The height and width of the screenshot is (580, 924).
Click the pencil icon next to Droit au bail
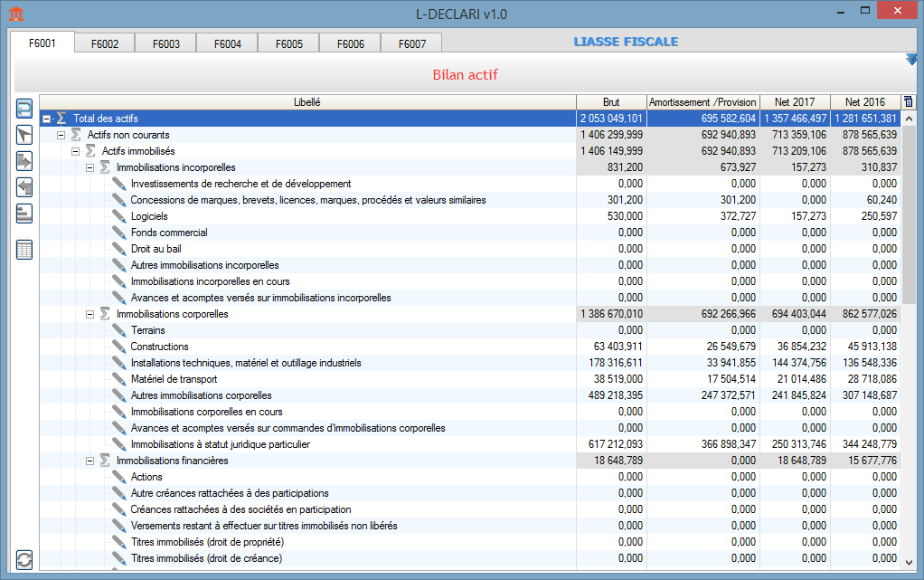pyautogui.click(x=119, y=249)
